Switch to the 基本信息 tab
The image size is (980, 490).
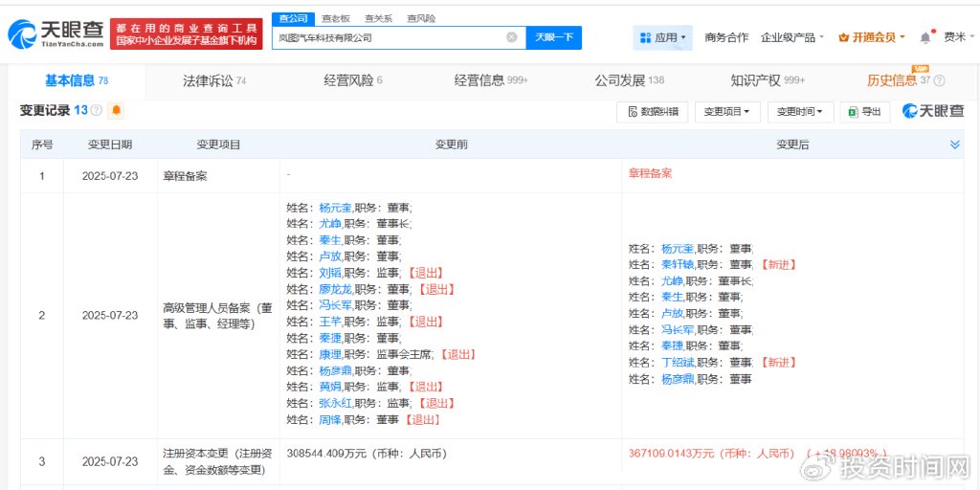click(x=77, y=80)
